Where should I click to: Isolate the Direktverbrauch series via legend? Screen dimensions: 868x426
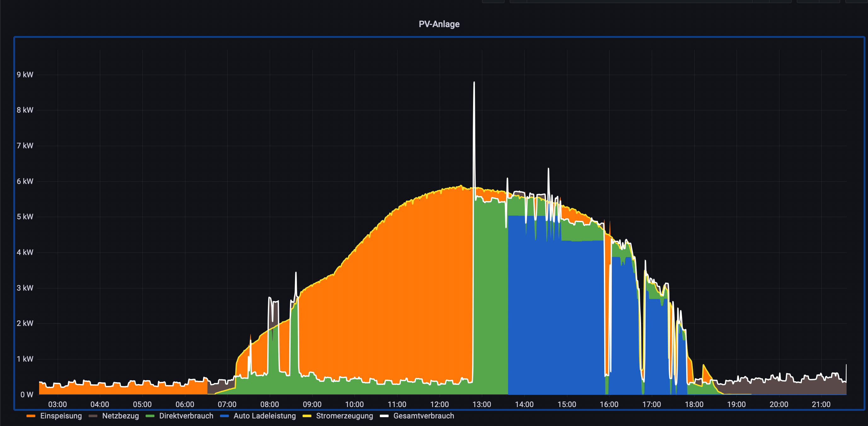(186, 416)
